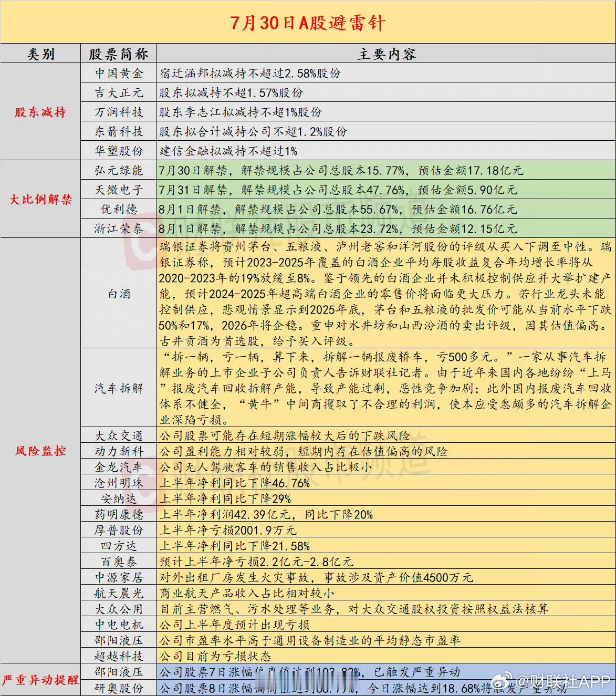
Task: Select stock name 大众交通
Action: pyautogui.click(x=119, y=435)
